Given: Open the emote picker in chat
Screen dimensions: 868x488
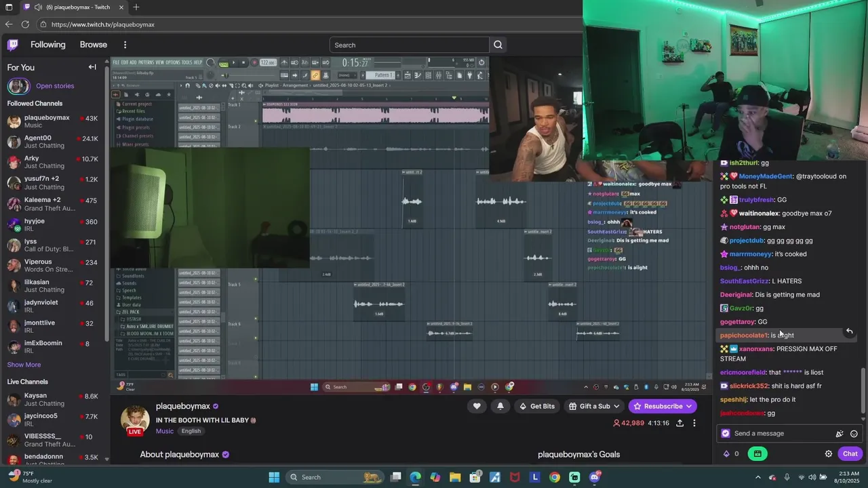Looking at the screenshot, I should click(854, 434).
